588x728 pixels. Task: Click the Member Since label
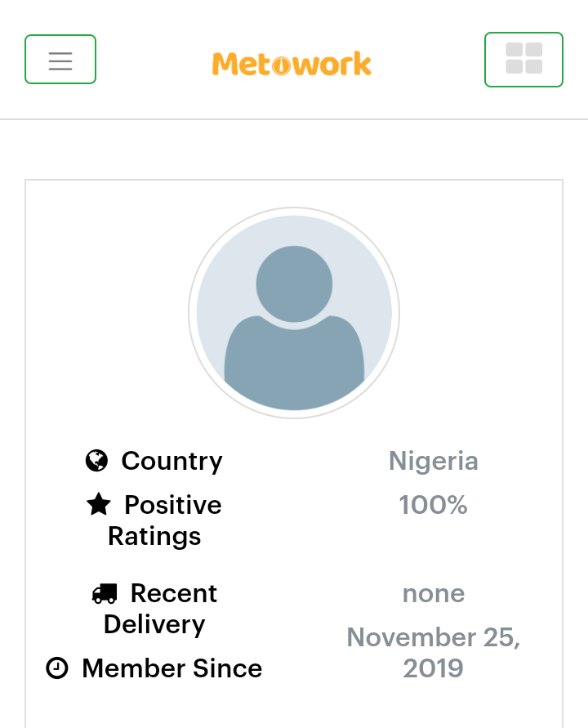(172, 668)
